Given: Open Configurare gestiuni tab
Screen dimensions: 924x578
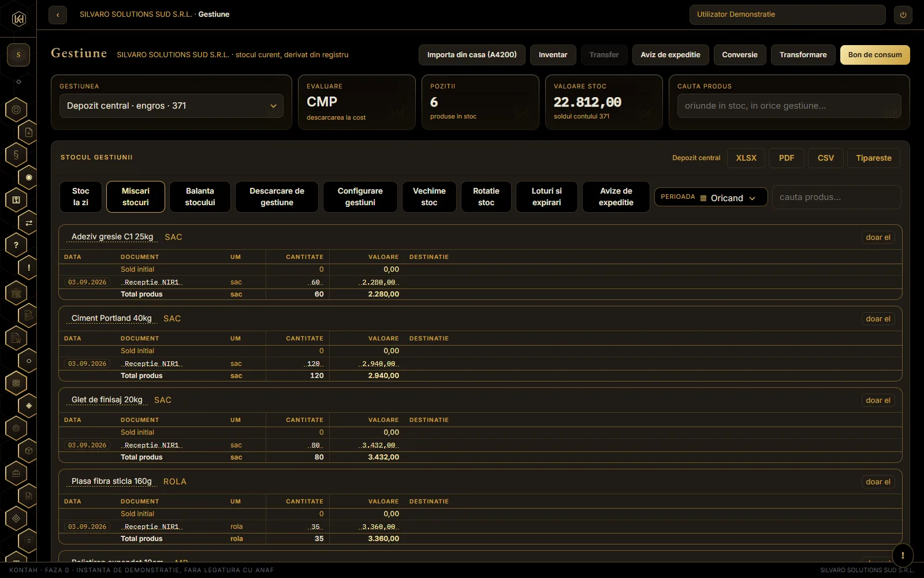Looking at the screenshot, I should point(360,197).
